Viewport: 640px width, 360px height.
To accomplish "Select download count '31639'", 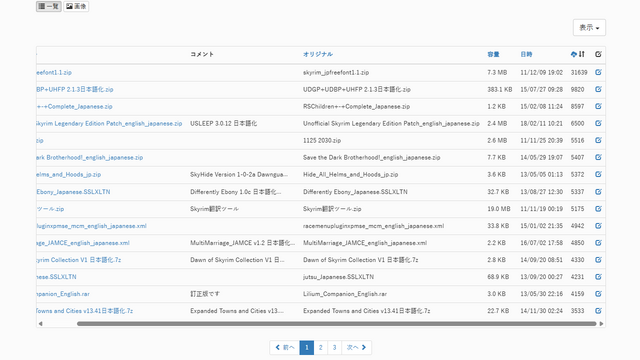I will [x=579, y=72].
